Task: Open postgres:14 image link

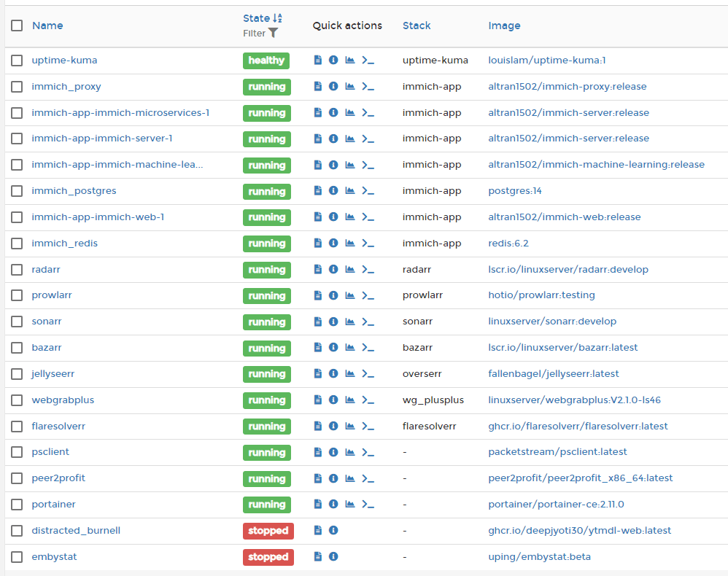Action: [515, 191]
